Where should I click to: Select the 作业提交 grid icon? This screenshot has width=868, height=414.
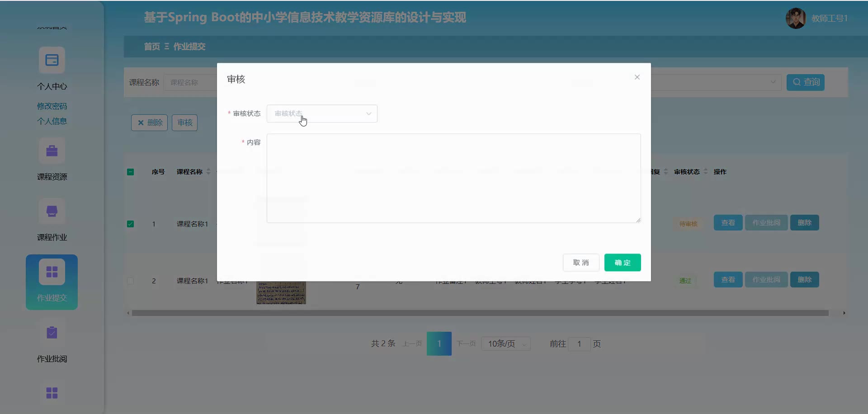point(52,272)
